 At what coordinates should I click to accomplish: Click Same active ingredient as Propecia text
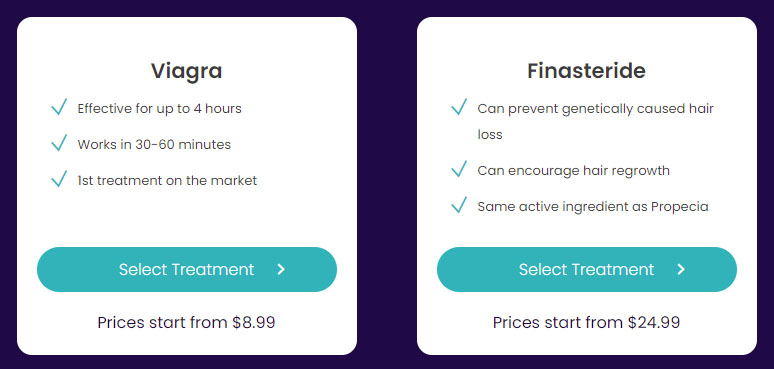point(593,207)
